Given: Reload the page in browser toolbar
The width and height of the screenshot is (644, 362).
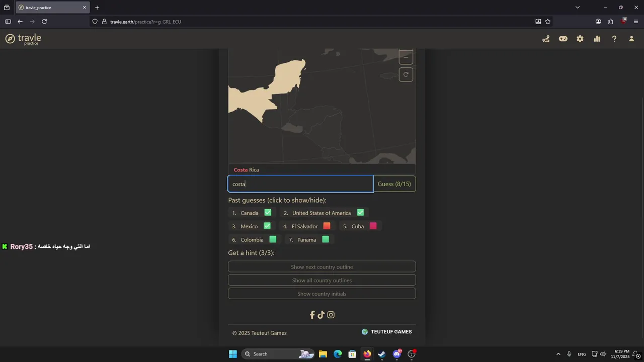Looking at the screenshot, I should click(44, 22).
